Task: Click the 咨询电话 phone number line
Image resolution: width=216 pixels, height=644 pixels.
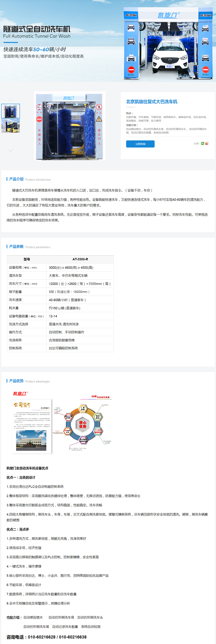Action: coord(46,637)
